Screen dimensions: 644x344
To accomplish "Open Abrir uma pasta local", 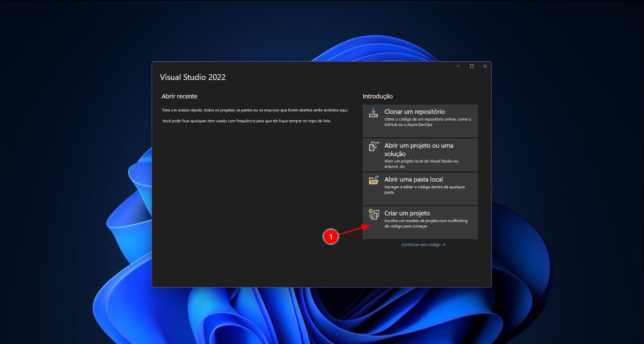I will coord(420,189).
